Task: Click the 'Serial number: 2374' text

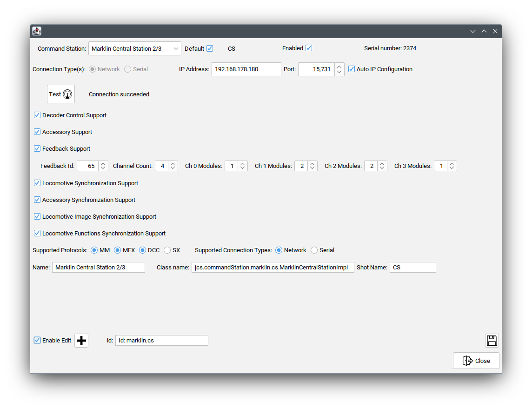Action: pos(390,48)
